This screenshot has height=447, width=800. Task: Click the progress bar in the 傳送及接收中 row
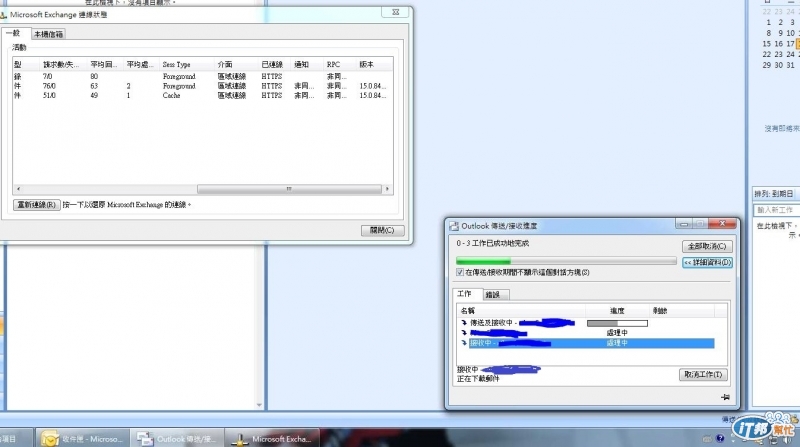617,323
